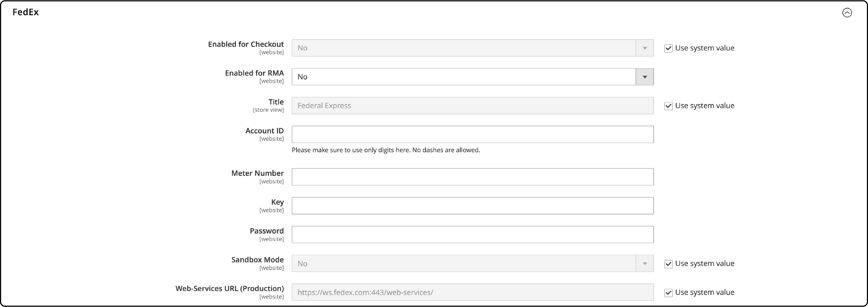Image resolution: width=868 pixels, height=307 pixels.
Task: Uncheck Use system value for Title
Action: [x=668, y=106]
